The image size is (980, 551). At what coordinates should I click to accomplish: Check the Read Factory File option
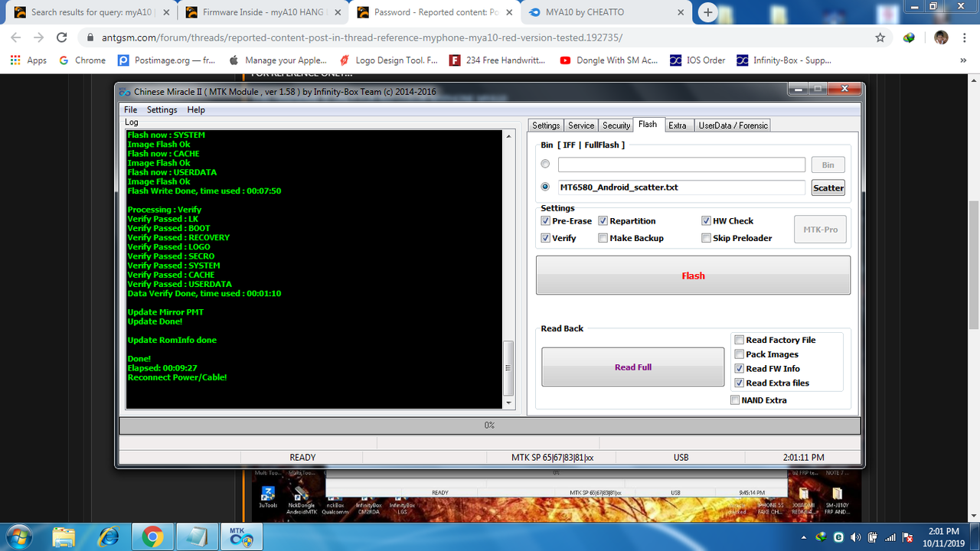(740, 340)
